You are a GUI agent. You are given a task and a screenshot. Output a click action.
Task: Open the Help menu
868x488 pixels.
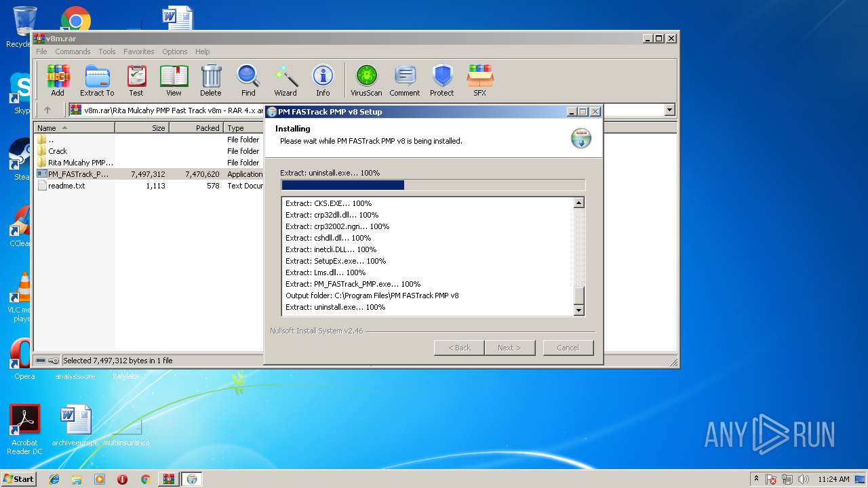[x=202, y=52]
